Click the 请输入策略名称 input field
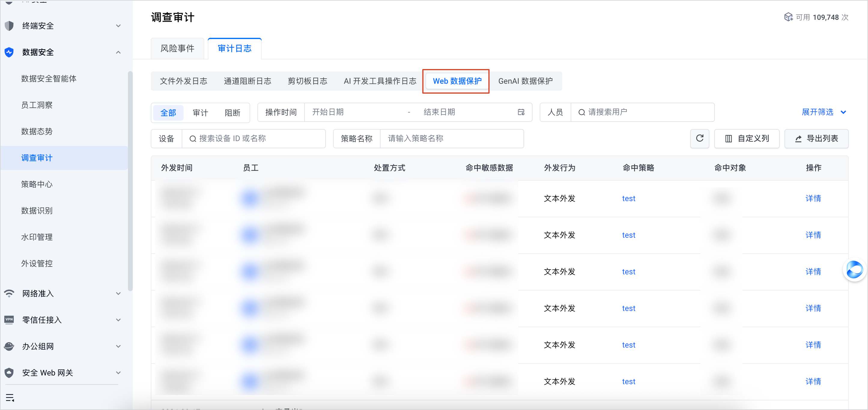This screenshot has width=868, height=410. point(451,138)
